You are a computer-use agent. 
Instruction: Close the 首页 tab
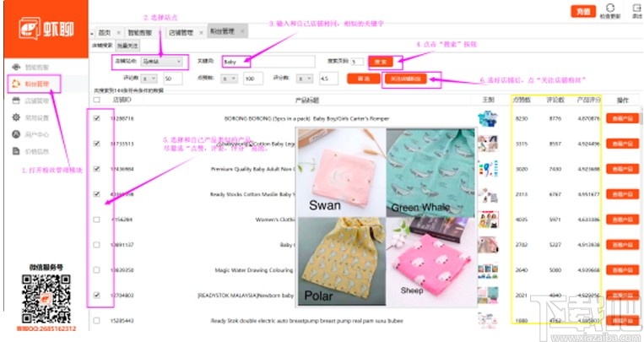click(118, 32)
